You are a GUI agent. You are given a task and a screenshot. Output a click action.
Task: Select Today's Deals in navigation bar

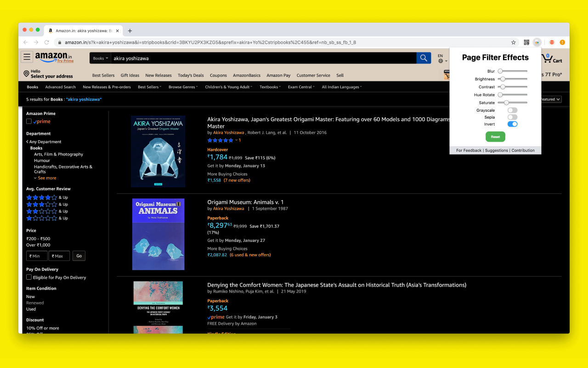191,75
